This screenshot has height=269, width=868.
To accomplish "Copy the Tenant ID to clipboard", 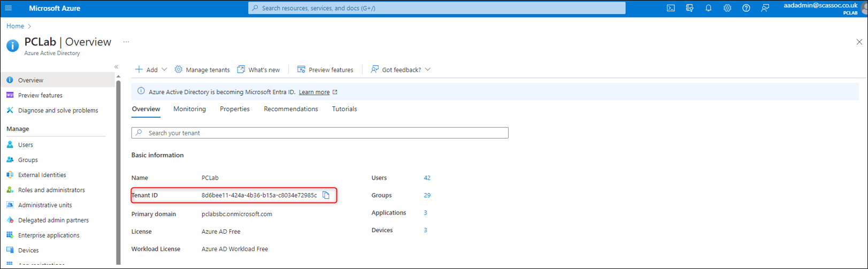I will [326, 195].
